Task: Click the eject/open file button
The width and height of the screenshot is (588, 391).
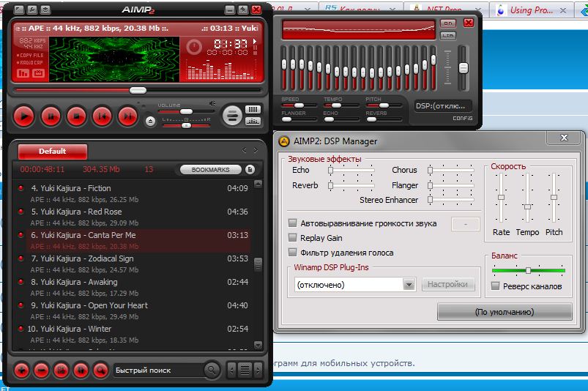Action: (150, 121)
